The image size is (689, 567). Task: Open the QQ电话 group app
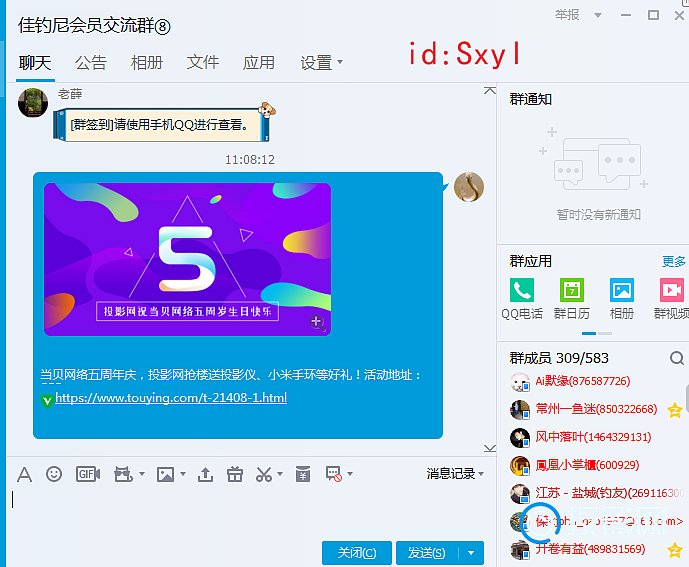[x=522, y=299]
